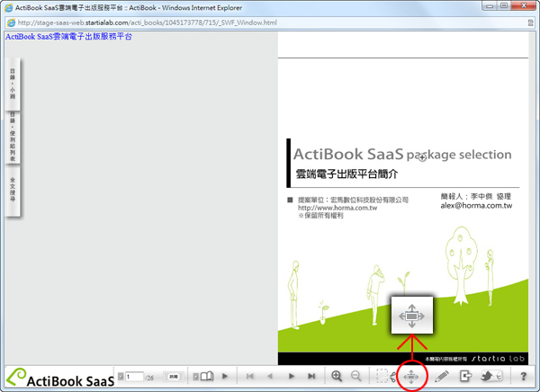Click the move/pan arrows tool
The image size is (540, 392).
click(411, 377)
